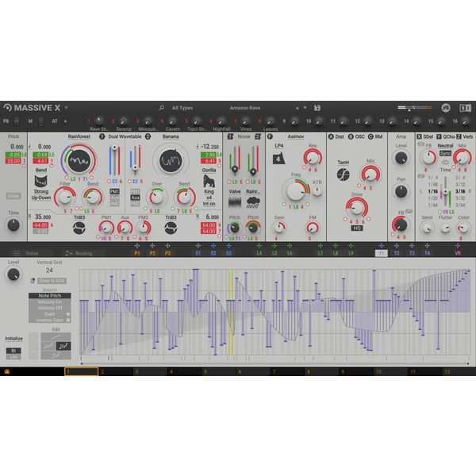Screen dimensions: 476x476
Task: Click the Banana wavetable display of oscillator 2
Action: tap(171, 160)
